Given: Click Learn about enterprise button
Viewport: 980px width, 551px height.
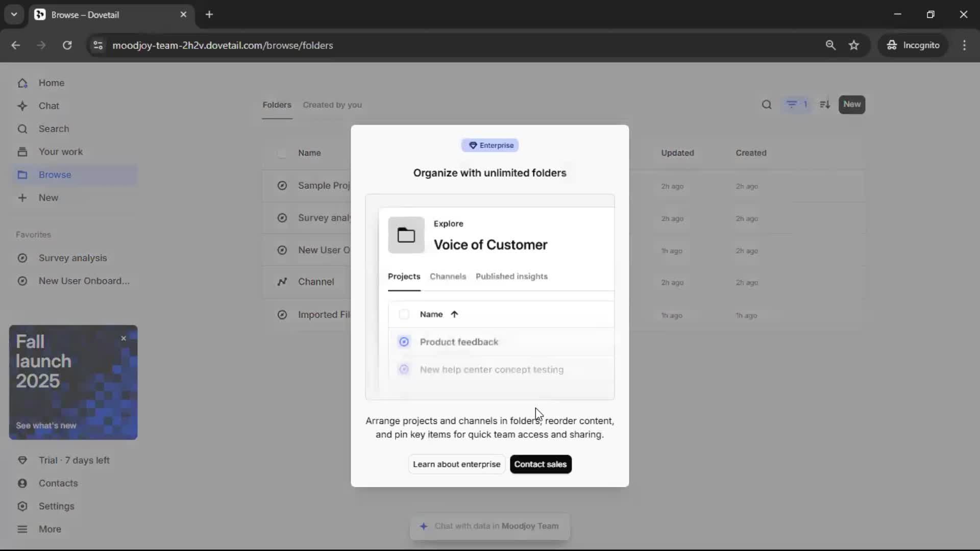Looking at the screenshot, I should pos(456,464).
